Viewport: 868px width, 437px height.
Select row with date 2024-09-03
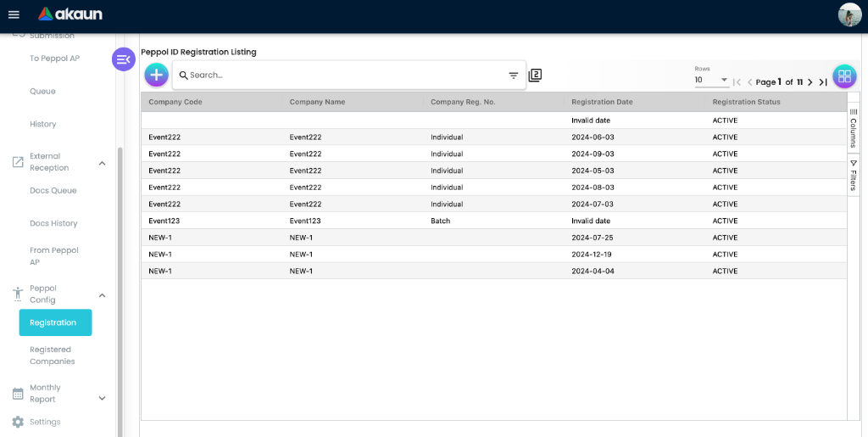coord(494,154)
